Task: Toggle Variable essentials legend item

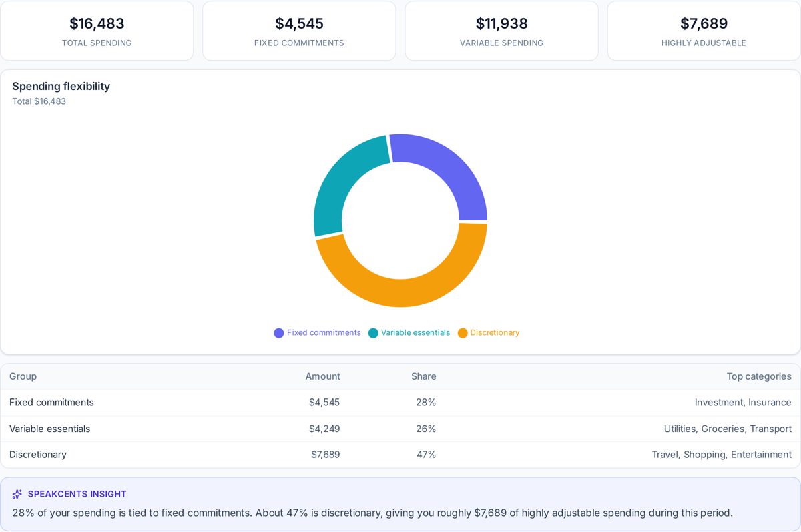Action: [x=409, y=333]
